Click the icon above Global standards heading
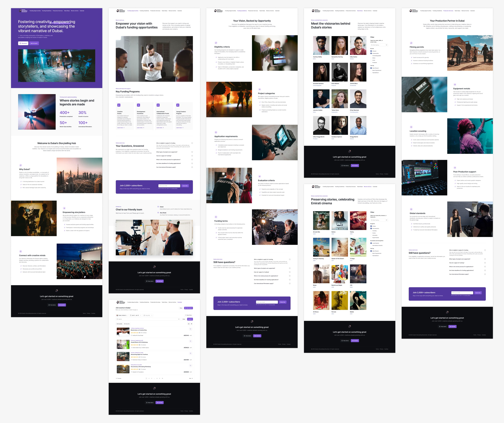Screen dimensions: 504x423 click(x=411, y=209)
